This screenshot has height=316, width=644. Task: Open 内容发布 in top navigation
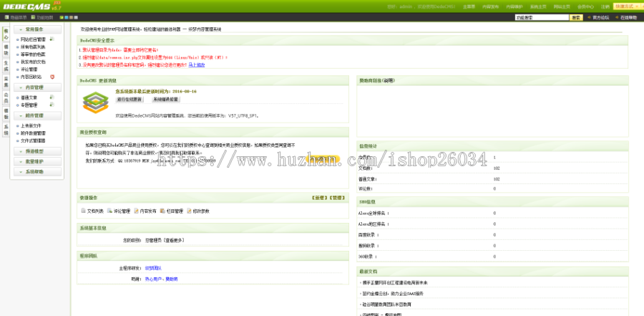point(490,6)
